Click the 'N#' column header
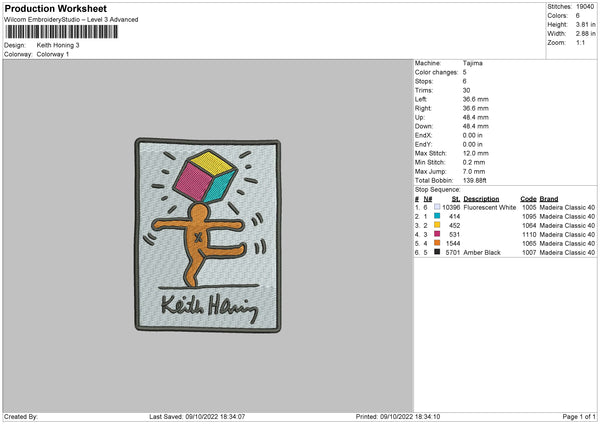This screenshot has height=424, width=600. 427,199
